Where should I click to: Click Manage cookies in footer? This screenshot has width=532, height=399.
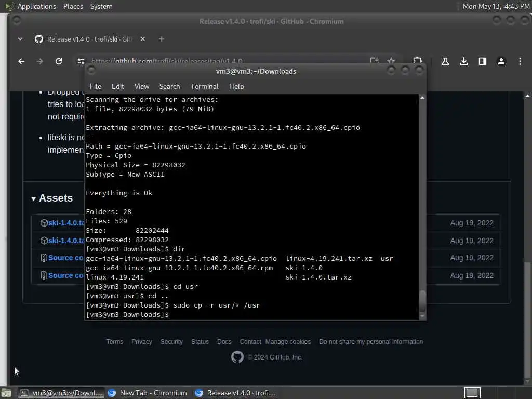(288, 342)
